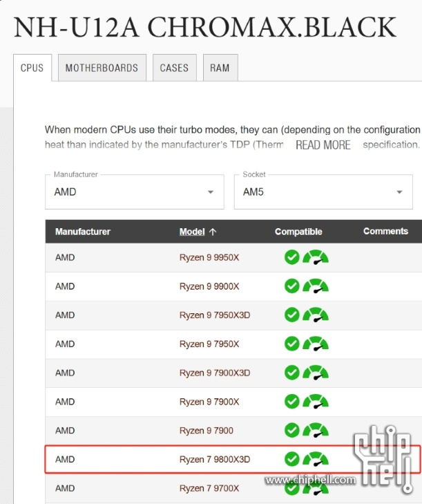This screenshot has height=504, width=422.
Task: Open the Ryzen 9 7900 model link
Action: coord(207,431)
